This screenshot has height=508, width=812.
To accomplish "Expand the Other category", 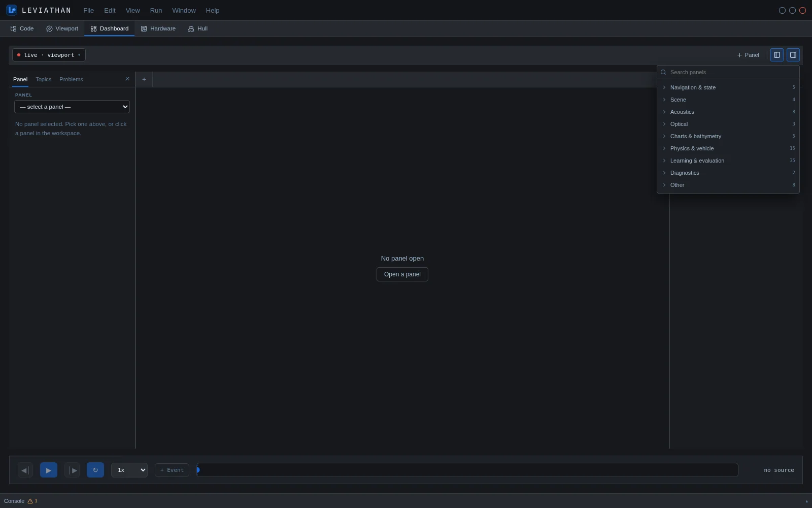I will 728,185.
